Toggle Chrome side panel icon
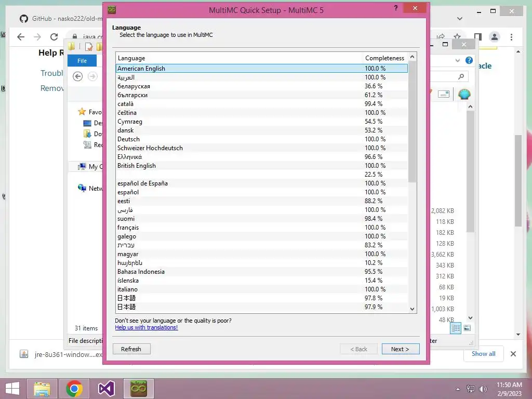The image size is (532, 399). (478, 37)
